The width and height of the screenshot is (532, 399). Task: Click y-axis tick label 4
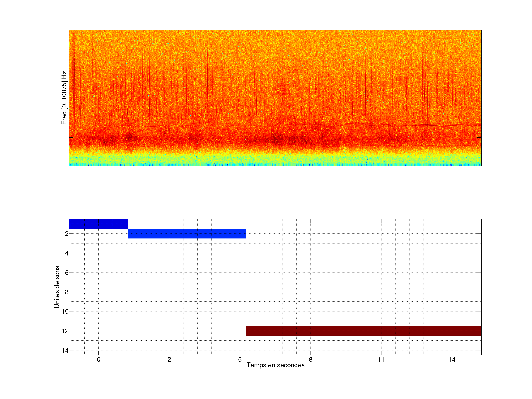coord(67,253)
